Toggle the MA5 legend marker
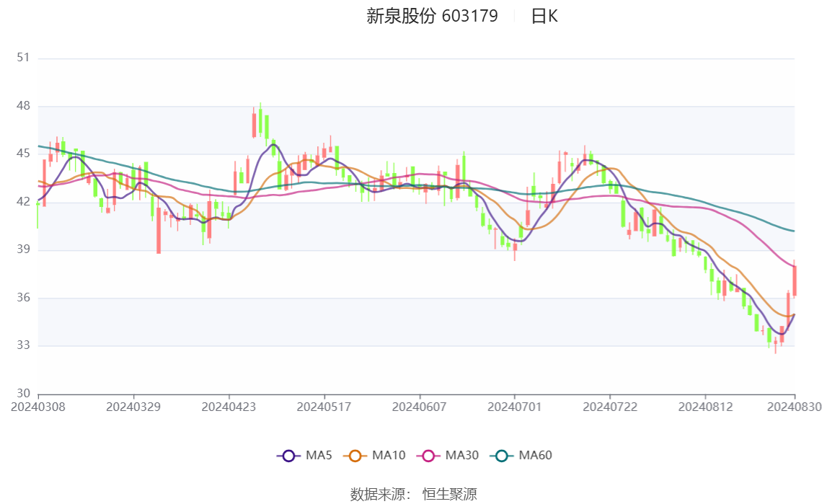This screenshot has height=504, width=827. point(288,456)
